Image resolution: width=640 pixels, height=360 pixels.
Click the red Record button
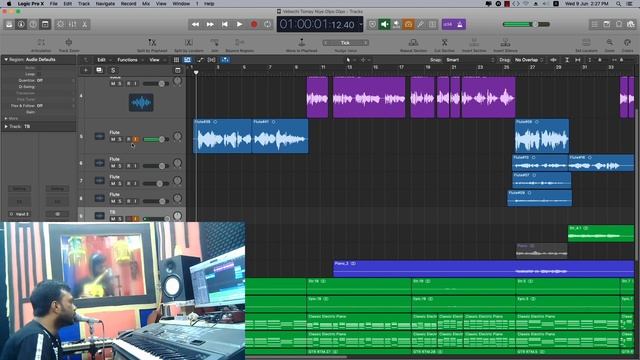(254, 24)
